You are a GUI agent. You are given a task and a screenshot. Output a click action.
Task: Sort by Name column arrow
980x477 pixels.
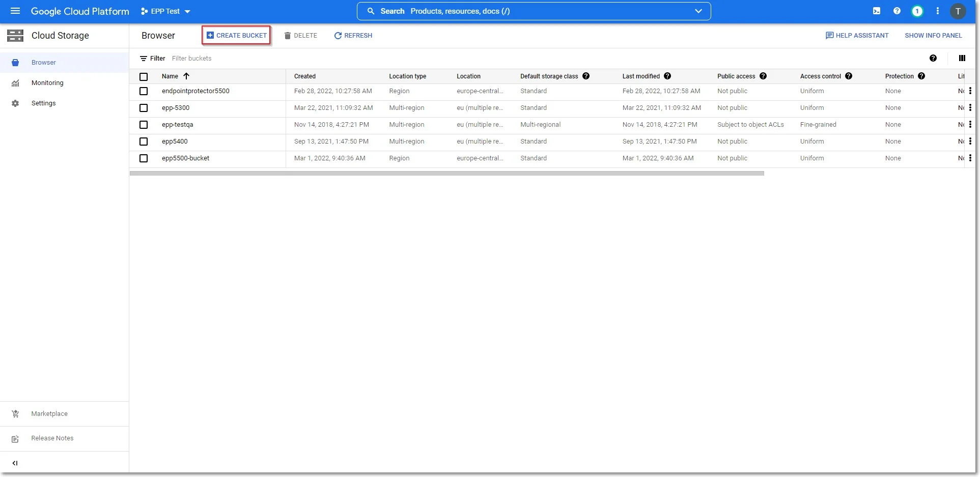pyautogui.click(x=186, y=76)
